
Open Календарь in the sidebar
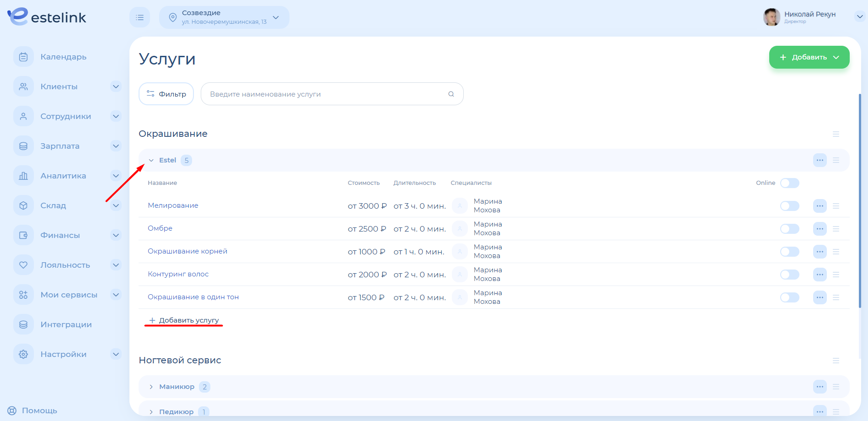(63, 57)
